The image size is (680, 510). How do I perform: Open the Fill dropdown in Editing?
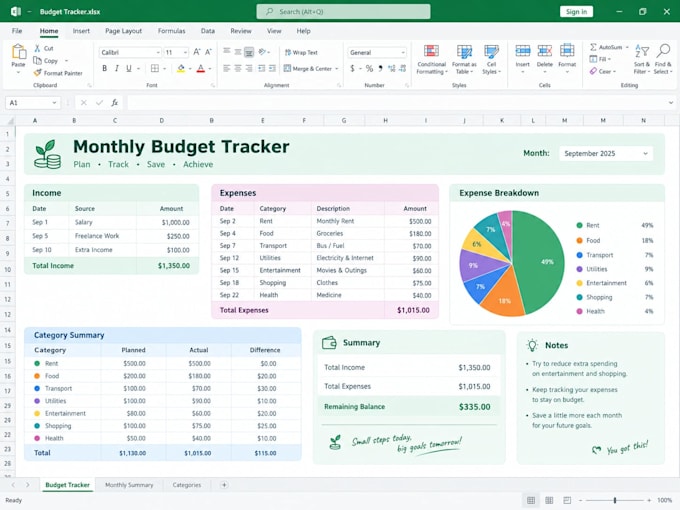tap(600, 59)
